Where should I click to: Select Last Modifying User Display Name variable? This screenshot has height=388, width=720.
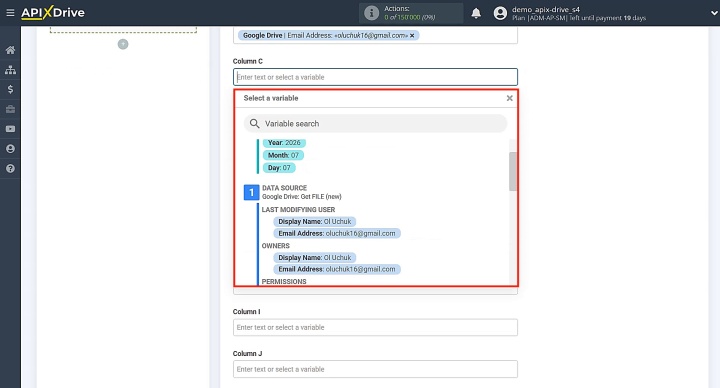click(315, 221)
